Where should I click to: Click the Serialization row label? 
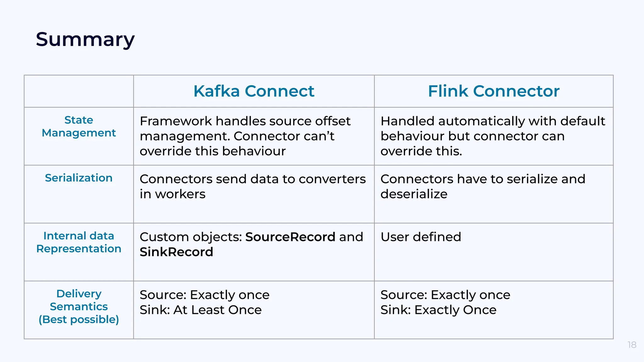click(x=79, y=178)
